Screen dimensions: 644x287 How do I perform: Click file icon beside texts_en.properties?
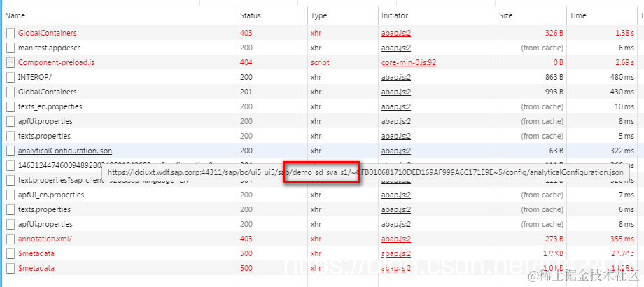point(10,107)
